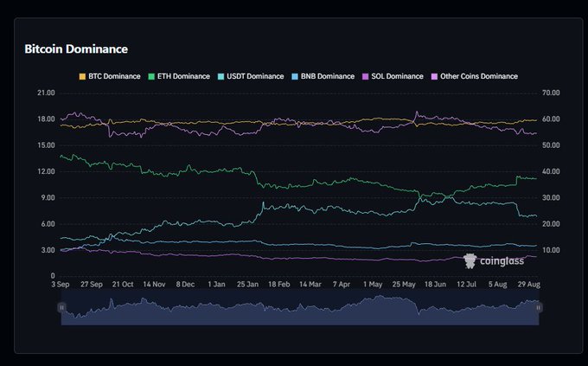Toggle BNB Dominance legend entry
Screen dimensions: 588x366
pos(323,76)
